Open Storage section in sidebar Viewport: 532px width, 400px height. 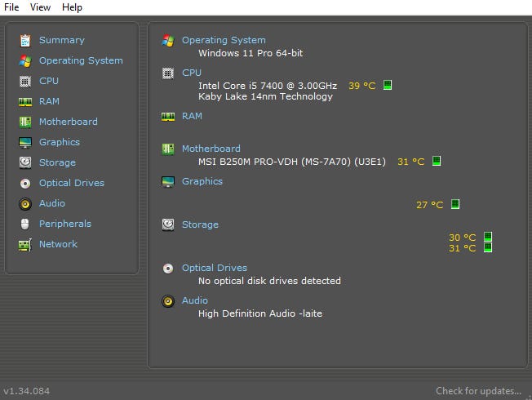[57, 162]
